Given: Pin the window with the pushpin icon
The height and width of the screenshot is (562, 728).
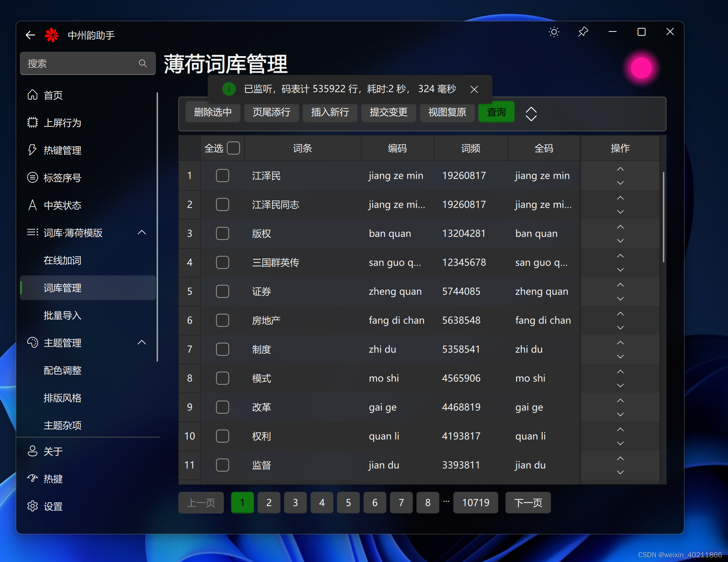Looking at the screenshot, I should click(x=583, y=32).
